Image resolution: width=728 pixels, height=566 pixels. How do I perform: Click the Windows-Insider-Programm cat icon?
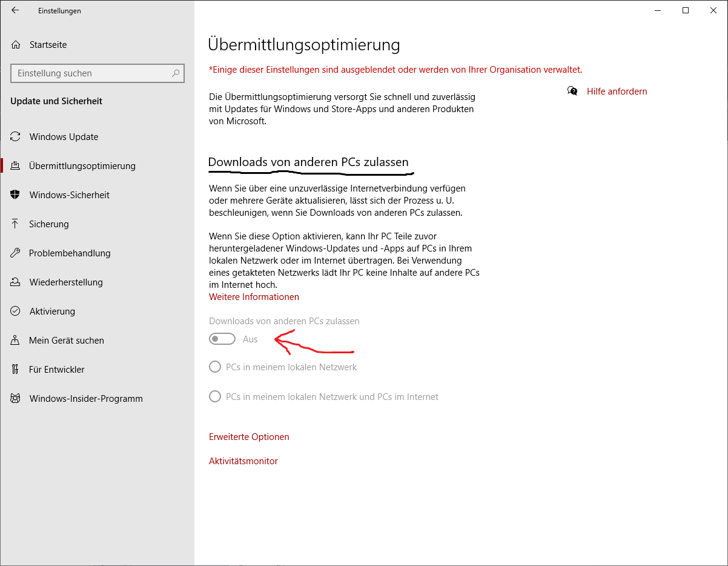(x=16, y=399)
